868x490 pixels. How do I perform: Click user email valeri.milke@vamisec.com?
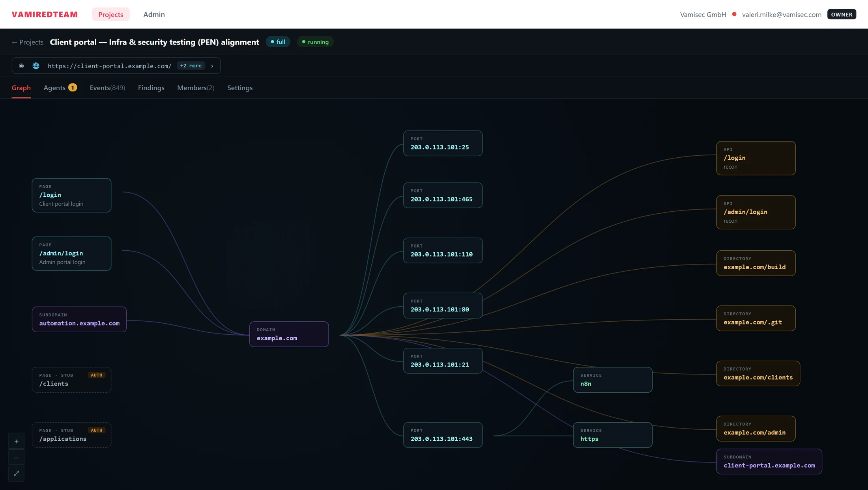coord(782,15)
